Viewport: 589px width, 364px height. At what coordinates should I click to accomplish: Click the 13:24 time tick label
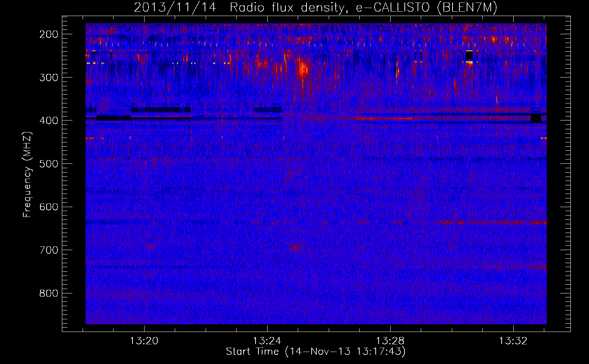coord(267,341)
